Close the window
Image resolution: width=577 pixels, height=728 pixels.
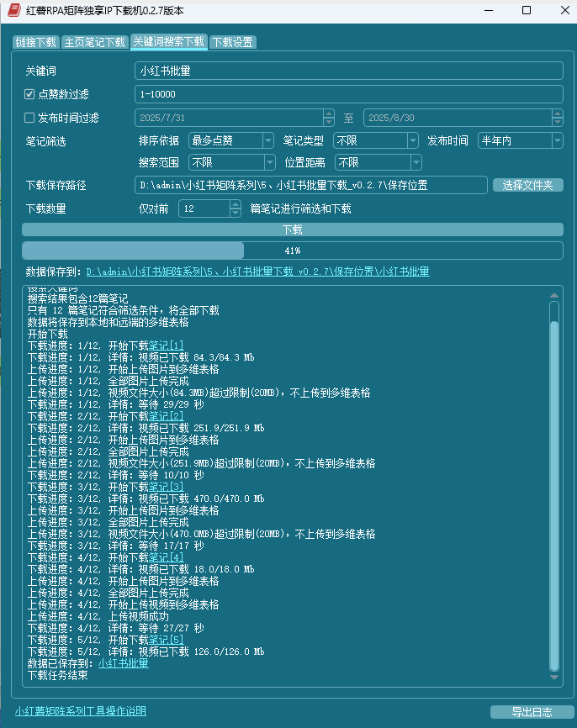[565, 10]
